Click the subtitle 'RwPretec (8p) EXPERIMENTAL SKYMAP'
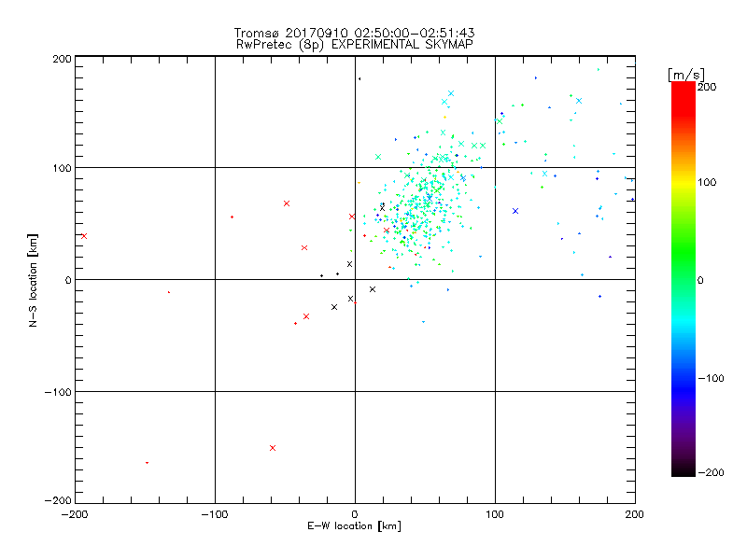Screen dimensions: 747x560 coord(354,45)
